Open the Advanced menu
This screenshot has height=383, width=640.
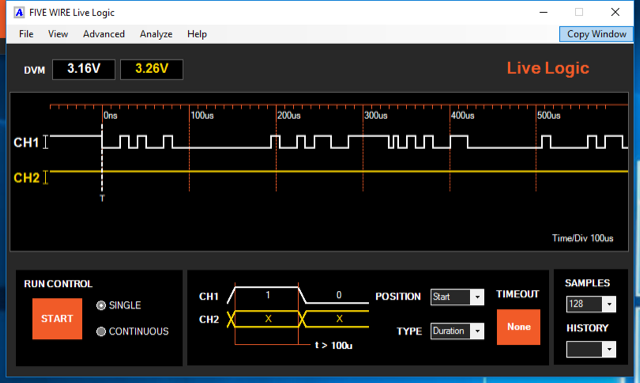(104, 34)
